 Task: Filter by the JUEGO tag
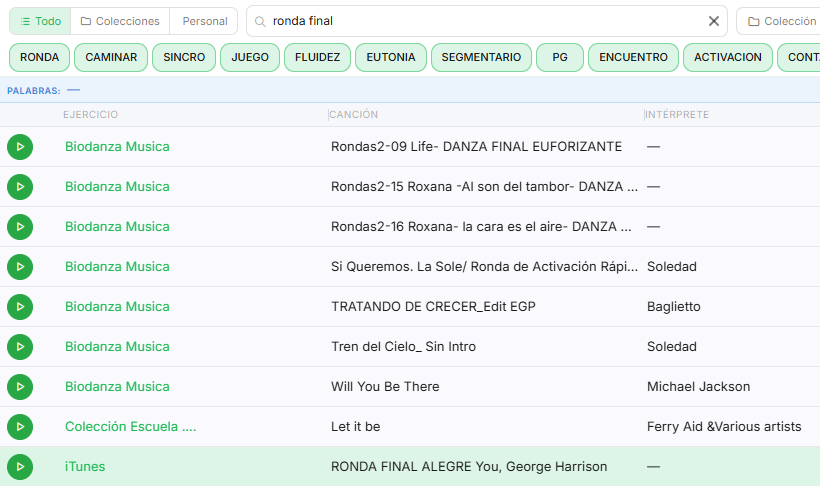pos(250,57)
